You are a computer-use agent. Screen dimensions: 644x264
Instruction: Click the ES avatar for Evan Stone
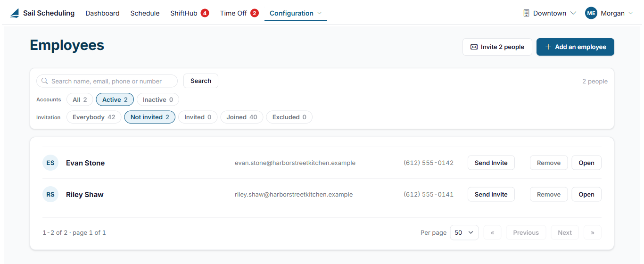pos(50,163)
